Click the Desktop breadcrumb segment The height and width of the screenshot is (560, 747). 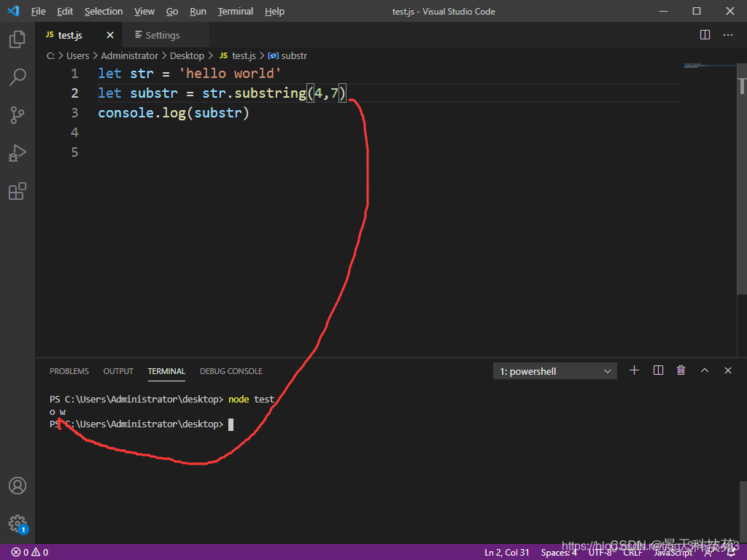(187, 55)
